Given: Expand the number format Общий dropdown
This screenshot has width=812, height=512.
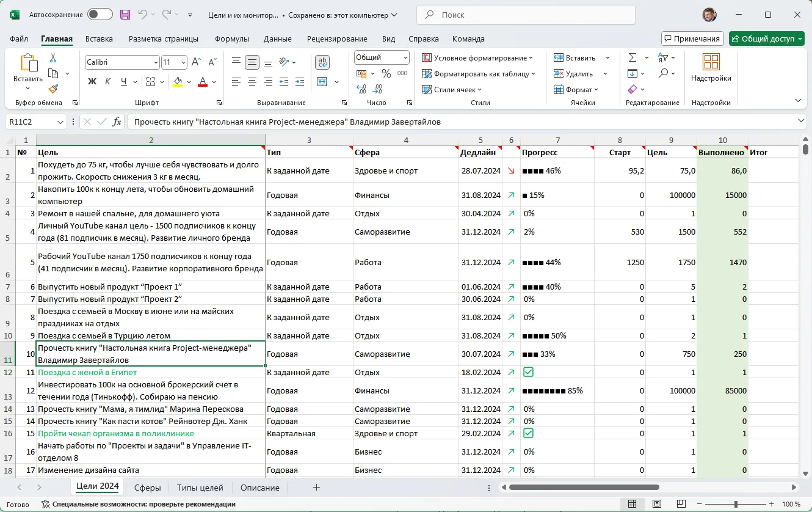Looking at the screenshot, I should [405, 57].
